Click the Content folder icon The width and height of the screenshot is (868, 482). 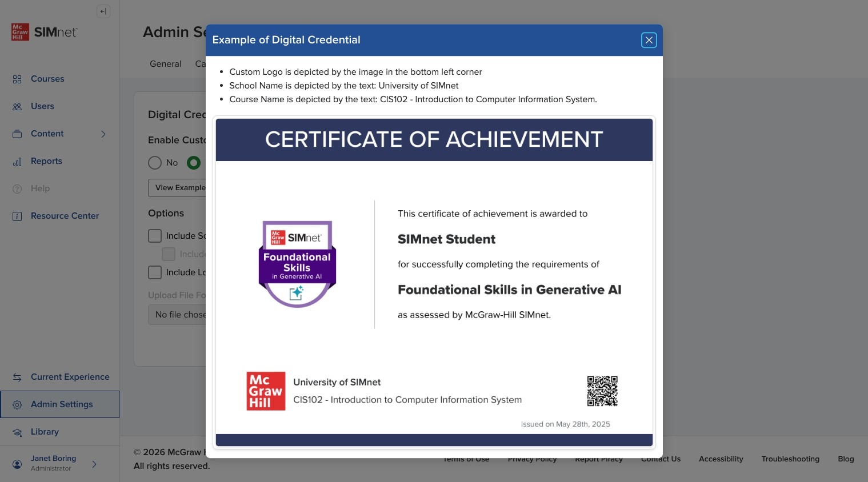[17, 134]
